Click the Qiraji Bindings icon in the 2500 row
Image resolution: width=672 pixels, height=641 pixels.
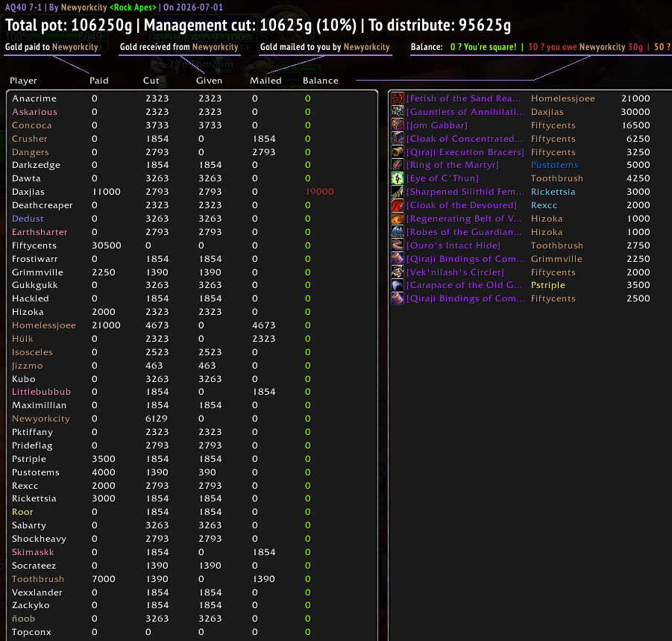[x=398, y=298]
